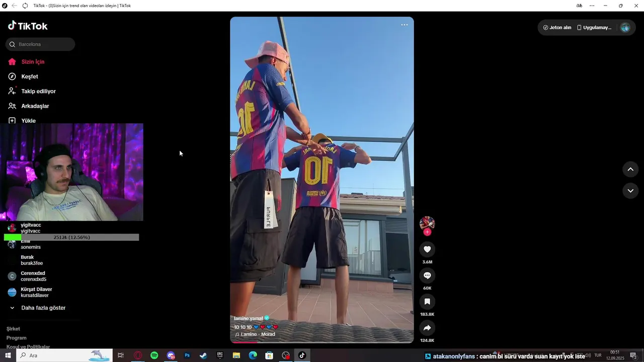
Task: Click title bar translate icon
Action: [579, 6]
